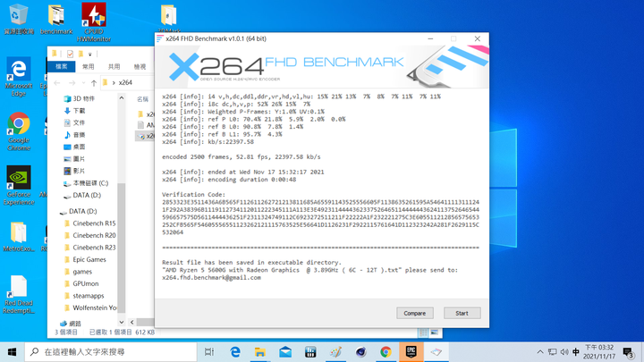644x362 pixels.
Task: Click horizontal scrollbar left arrow in file list
Action: click(131, 322)
